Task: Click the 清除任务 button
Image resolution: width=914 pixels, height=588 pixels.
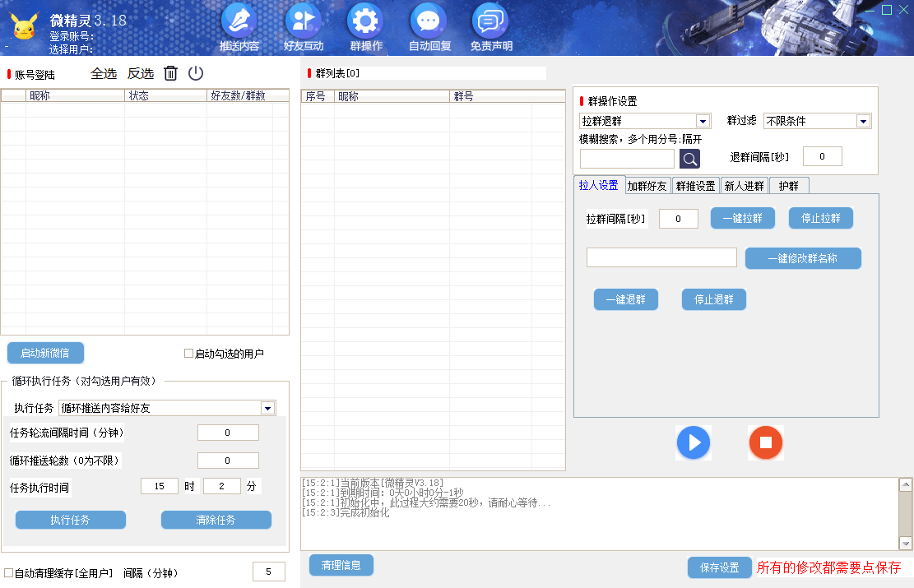Action: 216,520
